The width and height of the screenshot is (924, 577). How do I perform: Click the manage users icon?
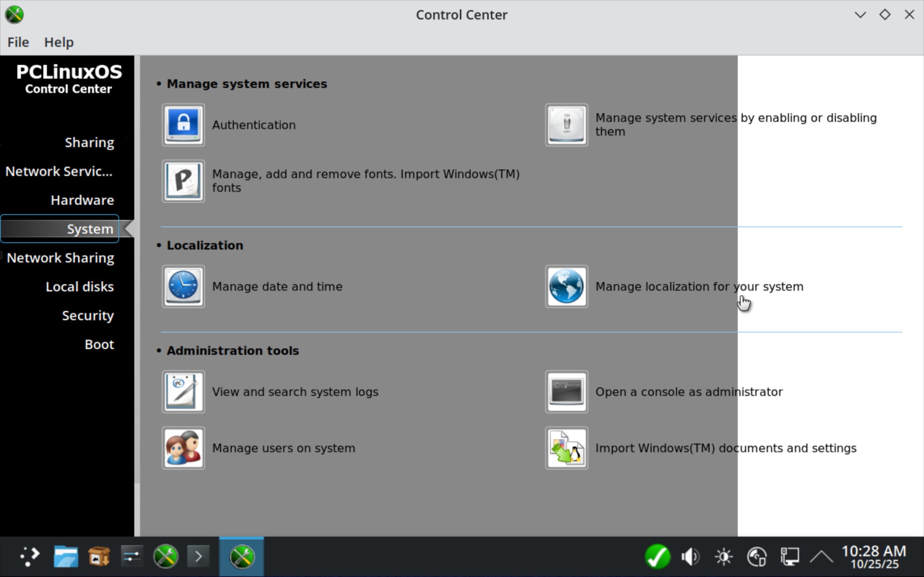tap(183, 448)
